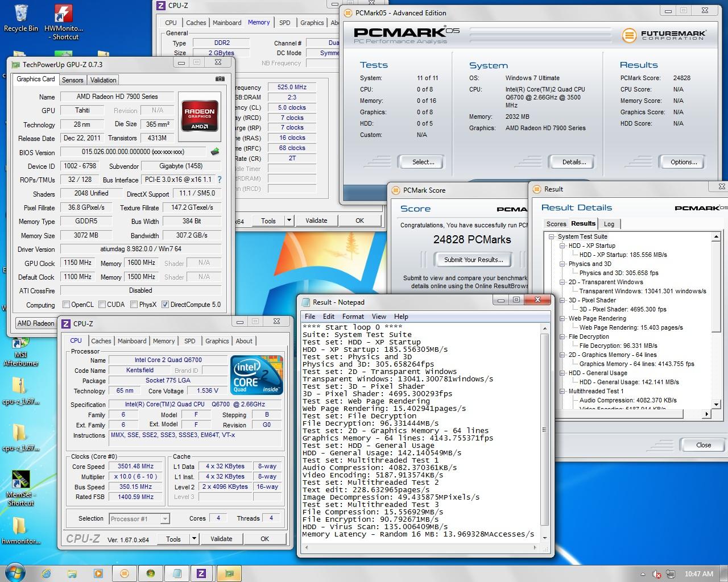Open the Caches tab in front CPU-Z

point(101,341)
